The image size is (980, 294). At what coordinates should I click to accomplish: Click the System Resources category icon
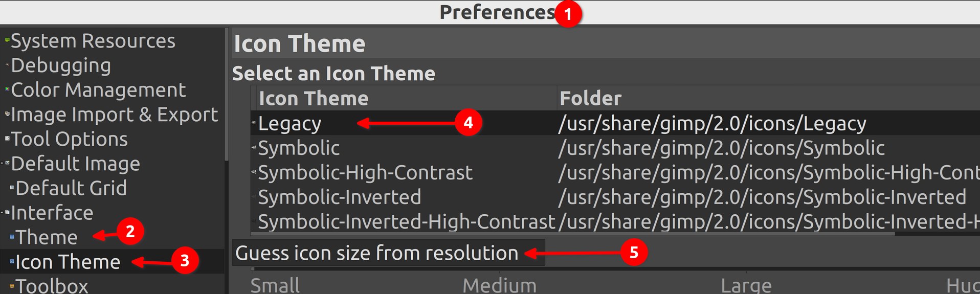(7, 40)
